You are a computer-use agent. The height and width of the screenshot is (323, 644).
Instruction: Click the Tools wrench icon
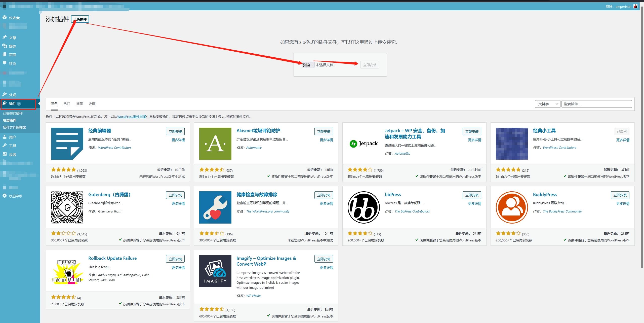pos(5,145)
